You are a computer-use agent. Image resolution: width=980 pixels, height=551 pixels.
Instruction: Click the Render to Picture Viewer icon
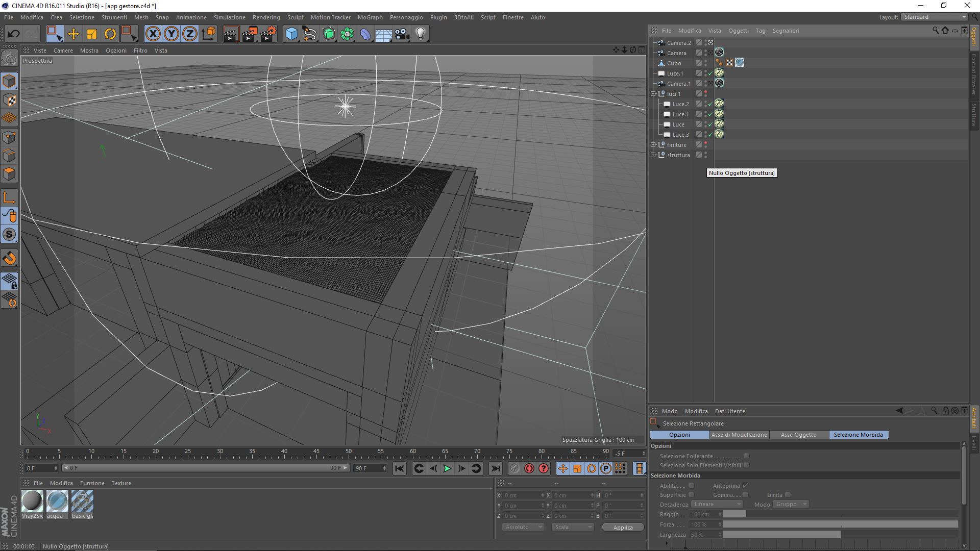(249, 34)
